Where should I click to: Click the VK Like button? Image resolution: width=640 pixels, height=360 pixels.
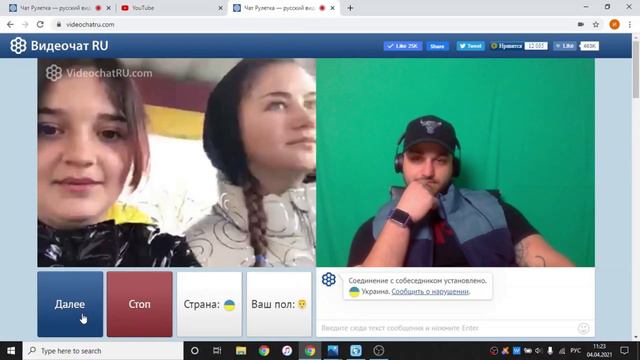(x=565, y=46)
